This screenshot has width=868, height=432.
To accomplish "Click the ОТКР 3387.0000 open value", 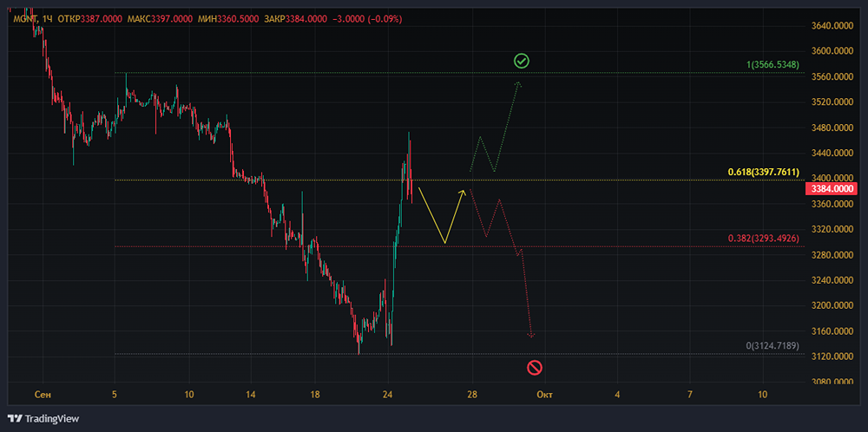I will [89, 19].
